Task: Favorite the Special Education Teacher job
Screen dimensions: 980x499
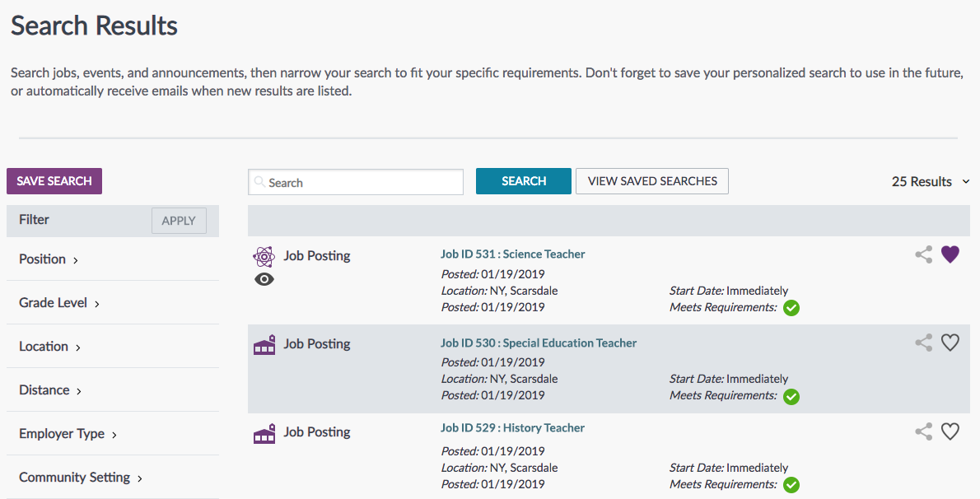Action: (950, 343)
